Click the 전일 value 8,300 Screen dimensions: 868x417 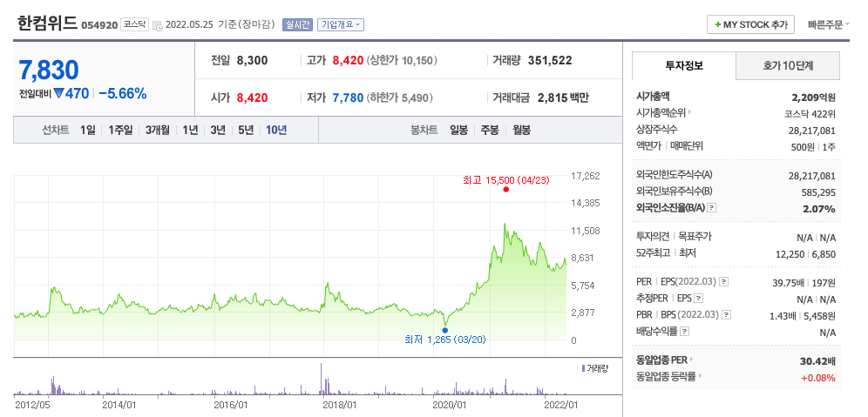252,61
